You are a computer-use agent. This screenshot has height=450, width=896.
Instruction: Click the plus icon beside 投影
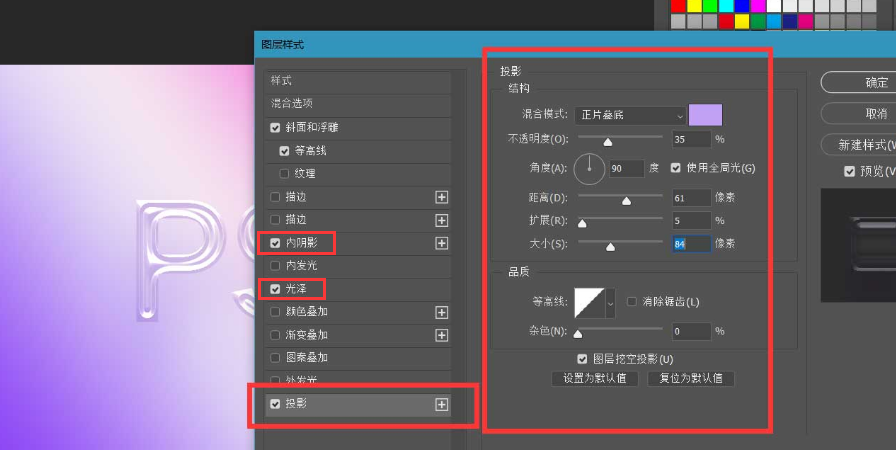(441, 404)
